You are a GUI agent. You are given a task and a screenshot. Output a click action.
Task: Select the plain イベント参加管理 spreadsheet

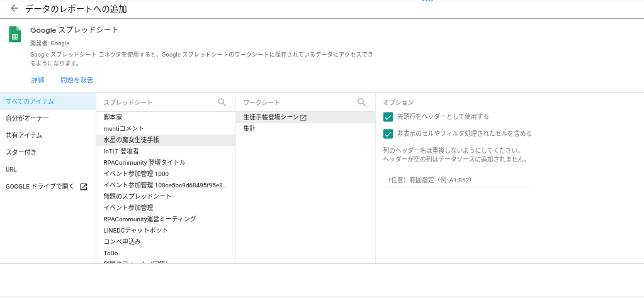pyautogui.click(x=166, y=207)
